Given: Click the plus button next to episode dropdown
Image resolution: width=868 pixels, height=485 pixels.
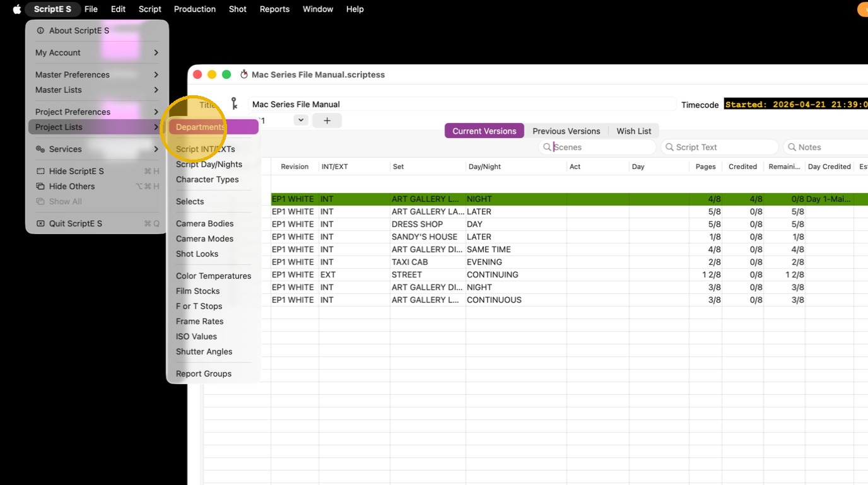Looking at the screenshot, I should (x=327, y=120).
